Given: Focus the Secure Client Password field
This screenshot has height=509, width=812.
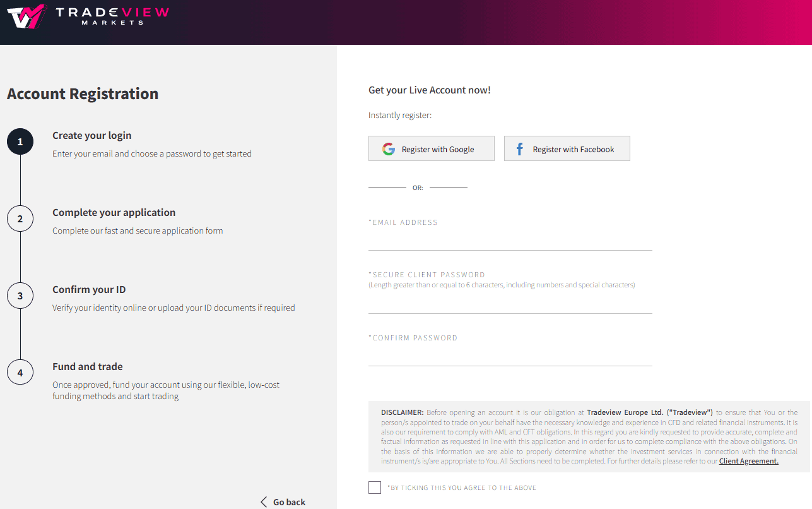Looking at the screenshot, I should tap(510, 304).
